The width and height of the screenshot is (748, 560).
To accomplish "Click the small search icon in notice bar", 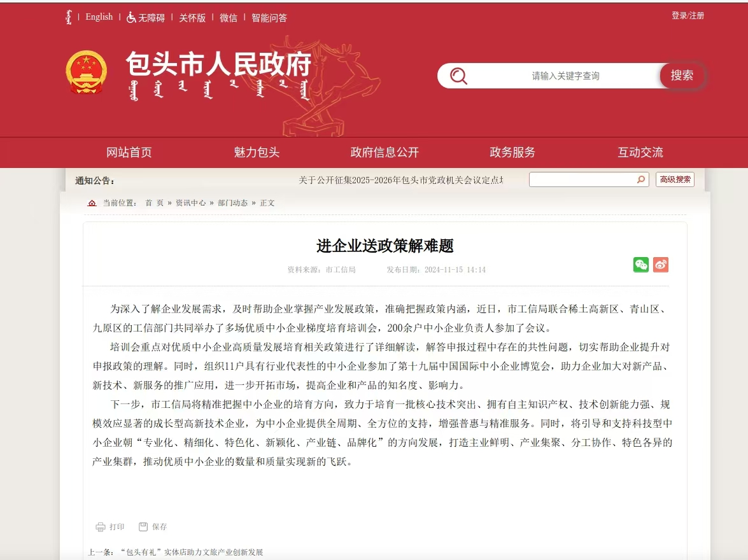I will point(641,179).
